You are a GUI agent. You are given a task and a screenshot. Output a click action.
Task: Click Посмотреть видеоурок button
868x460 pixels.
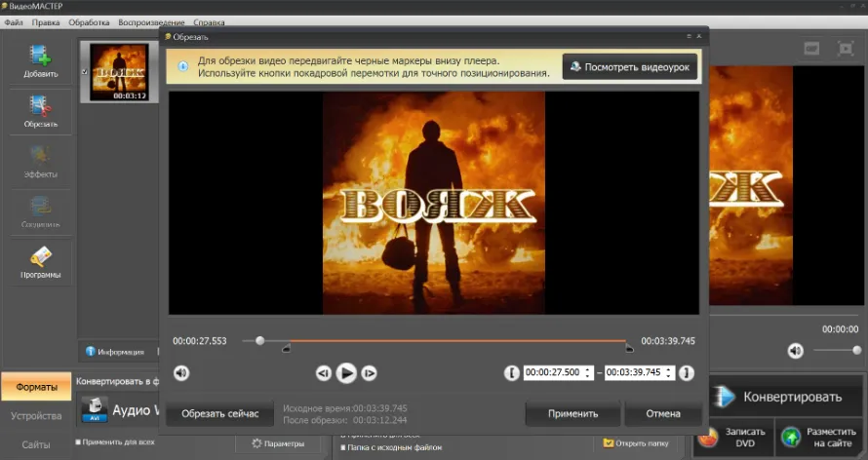[630, 67]
